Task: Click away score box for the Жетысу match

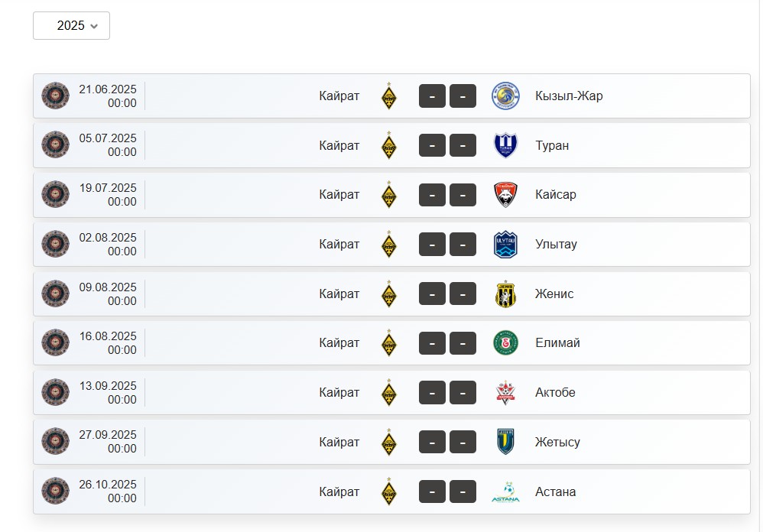Action: 463,442
